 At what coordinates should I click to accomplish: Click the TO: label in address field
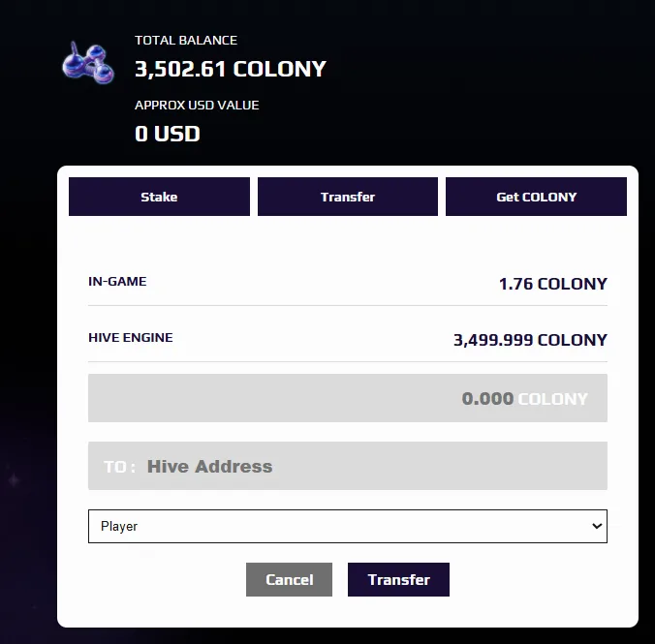[x=119, y=467]
